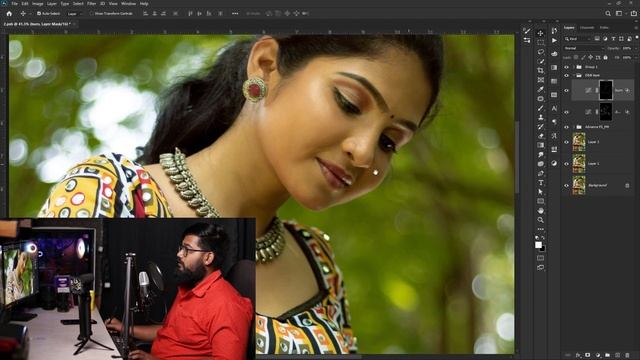Hide the selected Burn curves layer

(x=566, y=91)
